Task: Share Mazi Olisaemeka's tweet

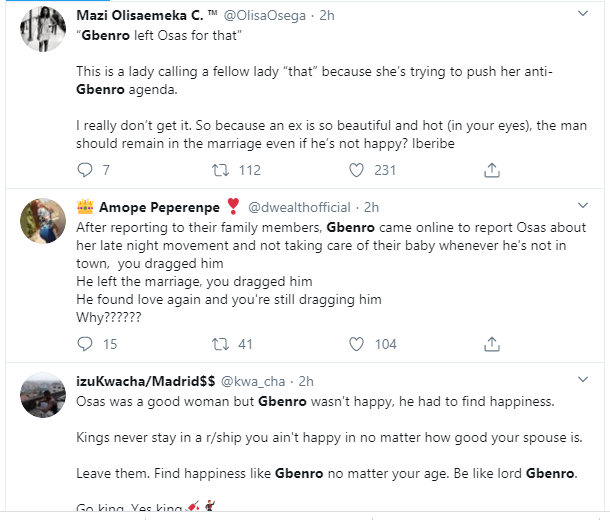Action: pyautogui.click(x=491, y=170)
